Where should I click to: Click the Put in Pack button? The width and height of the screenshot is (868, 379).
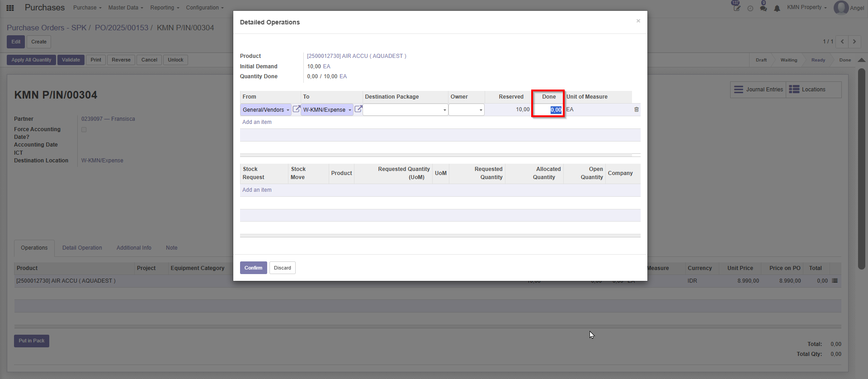tap(32, 341)
